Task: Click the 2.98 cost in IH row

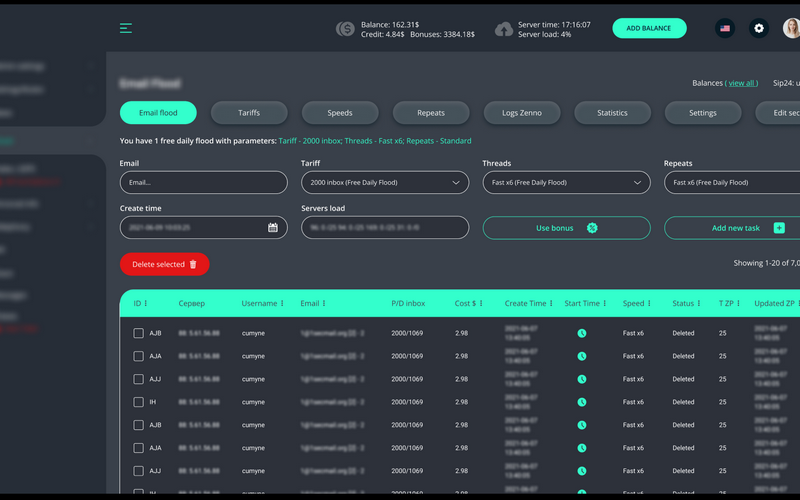Action: 461,402
